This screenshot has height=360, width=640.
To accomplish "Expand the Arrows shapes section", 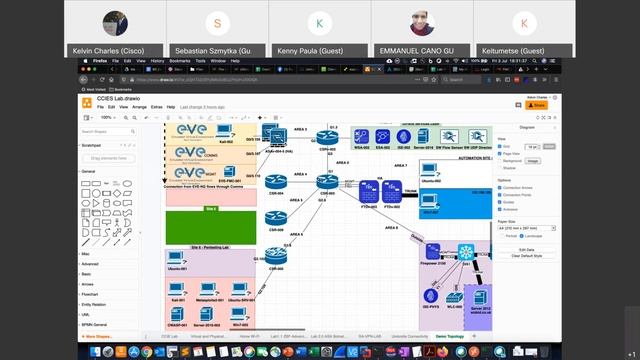I will [x=87, y=284].
